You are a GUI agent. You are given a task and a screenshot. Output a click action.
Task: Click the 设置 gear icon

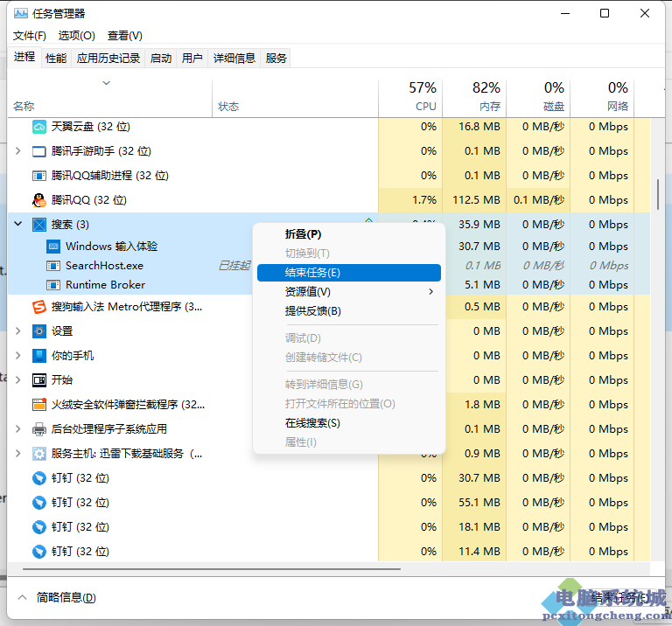[39, 331]
